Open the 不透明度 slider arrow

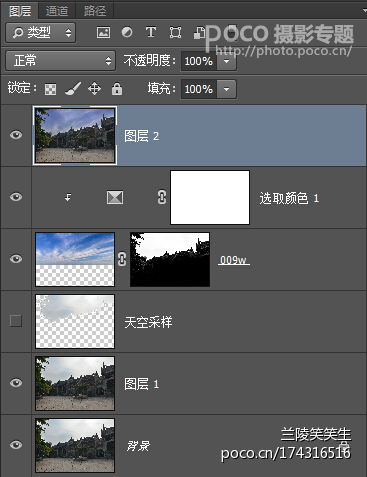pos(227,61)
